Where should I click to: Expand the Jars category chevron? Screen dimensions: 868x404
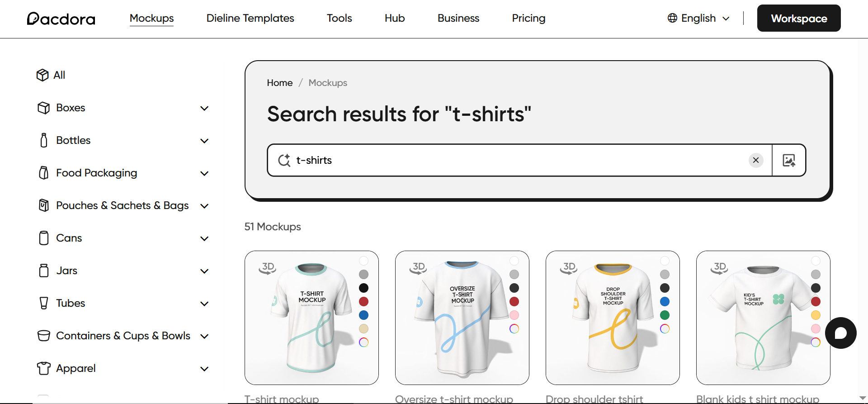204,271
